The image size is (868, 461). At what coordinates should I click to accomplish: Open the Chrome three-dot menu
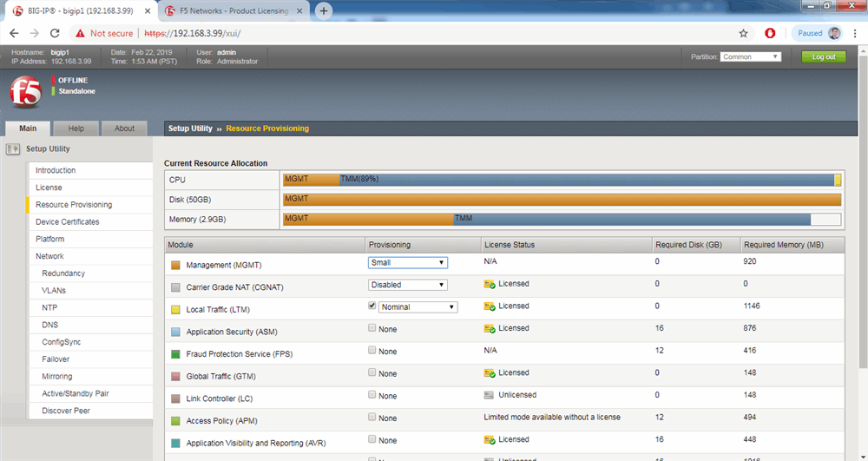[x=856, y=33]
